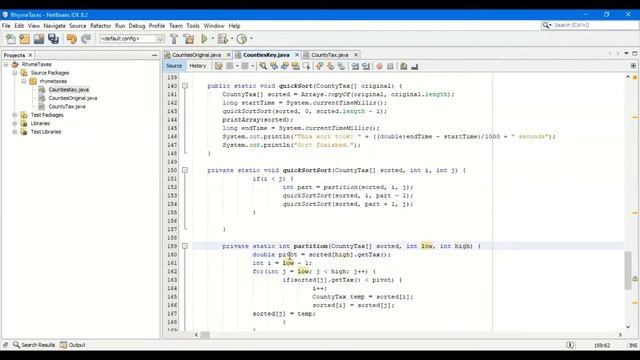Viewport: 640px width, 360px height.
Task: Click Previous Bookmark icon
Action: [320, 66]
